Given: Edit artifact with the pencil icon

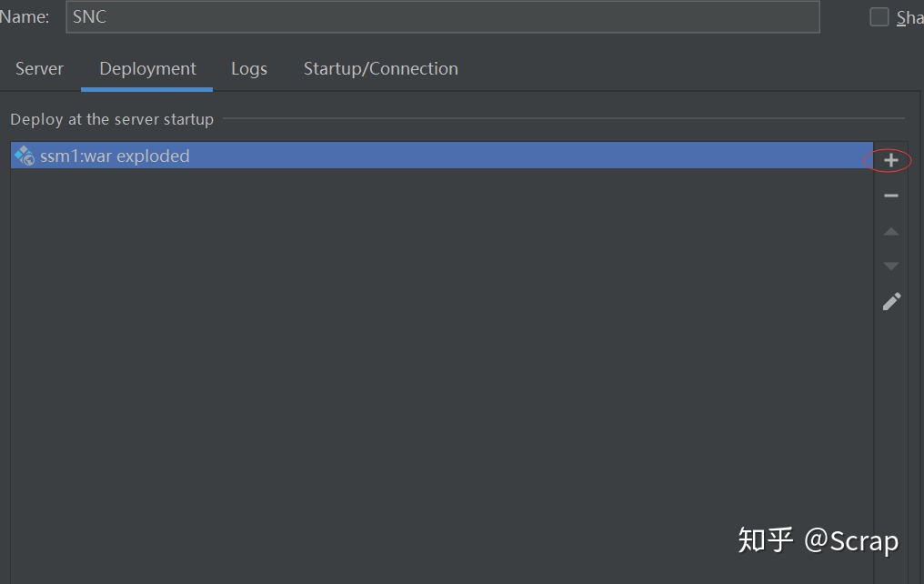Looking at the screenshot, I should click(x=891, y=301).
